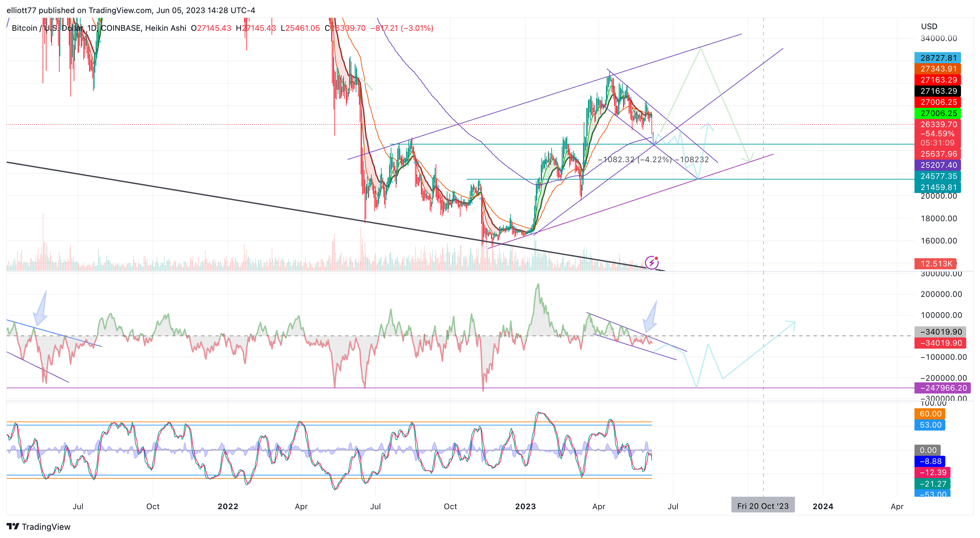This screenshot has width=980, height=538.
Task: Click the Fri 20 Oct '23 date marker
Action: pyautogui.click(x=763, y=506)
